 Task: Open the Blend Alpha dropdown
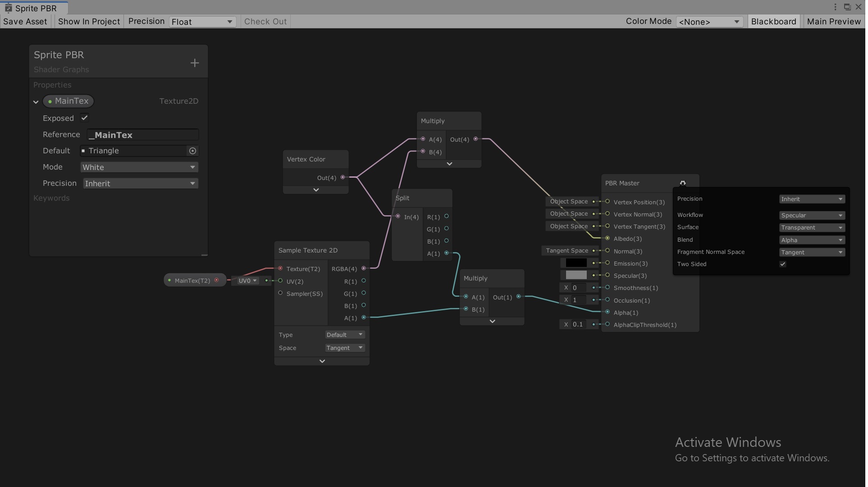click(812, 240)
